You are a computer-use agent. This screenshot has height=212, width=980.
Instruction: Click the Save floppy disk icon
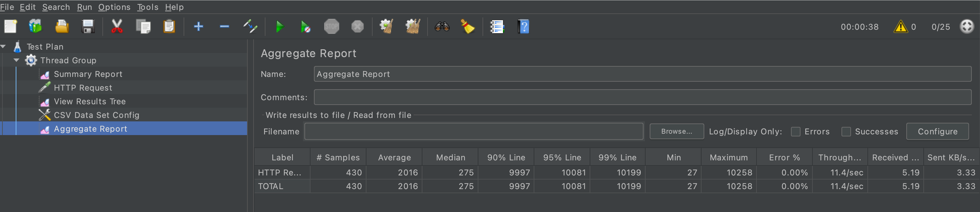[x=88, y=27]
